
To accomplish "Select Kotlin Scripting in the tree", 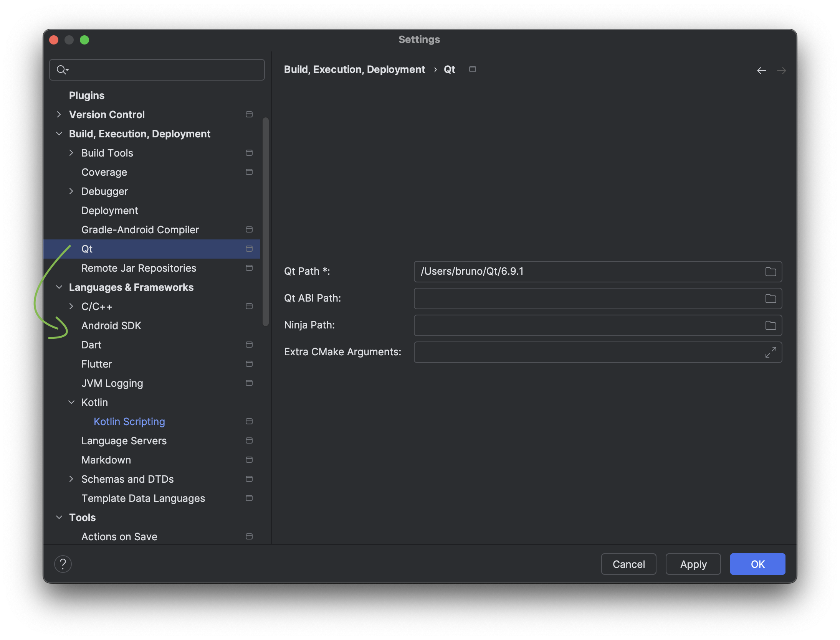I will [129, 421].
